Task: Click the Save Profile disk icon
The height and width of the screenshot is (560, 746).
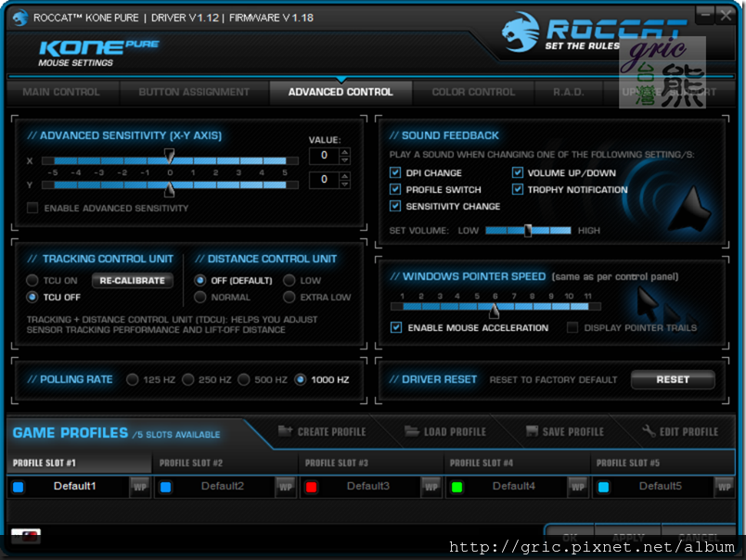Action: click(532, 431)
